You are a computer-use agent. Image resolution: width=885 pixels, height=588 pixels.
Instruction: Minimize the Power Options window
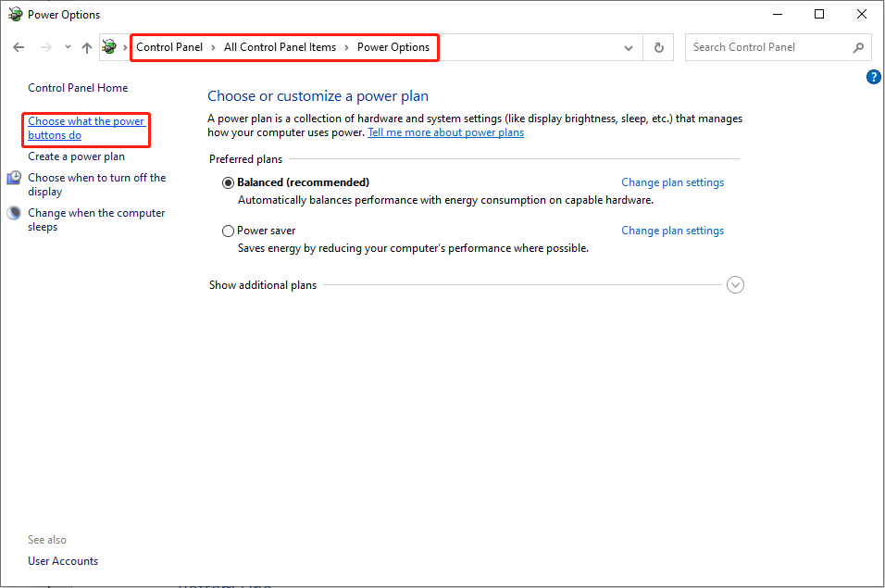tap(778, 14)
